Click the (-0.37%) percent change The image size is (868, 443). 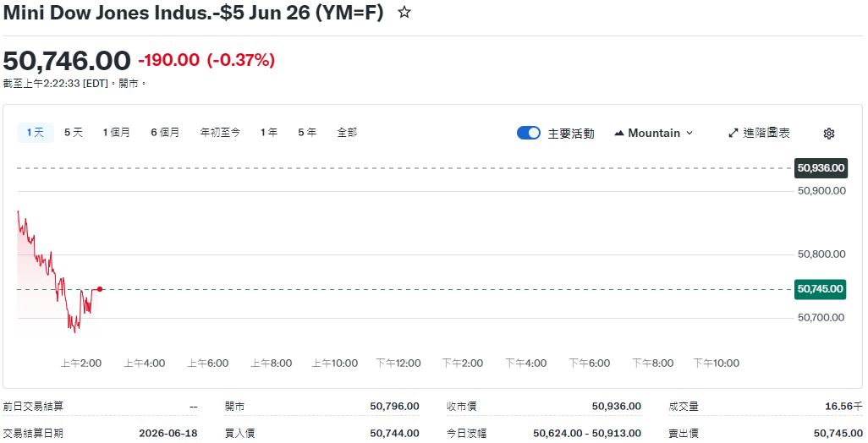click(x=241, y=60)
